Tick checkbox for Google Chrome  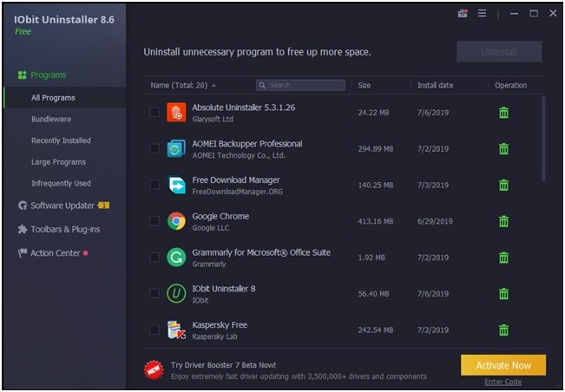(154, 221)
